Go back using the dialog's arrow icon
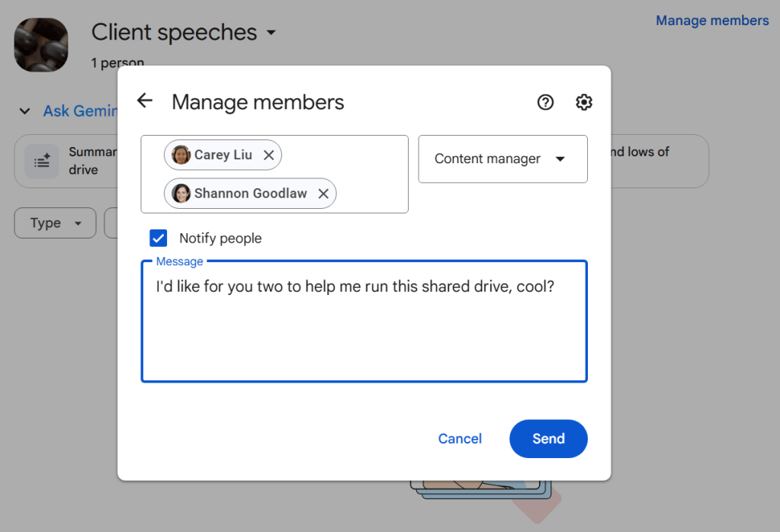780x532 pixels. (x=144, y=100)
